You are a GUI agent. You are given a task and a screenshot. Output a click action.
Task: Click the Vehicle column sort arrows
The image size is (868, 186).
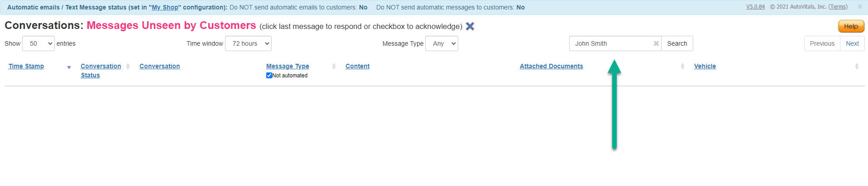coord(857,67)
